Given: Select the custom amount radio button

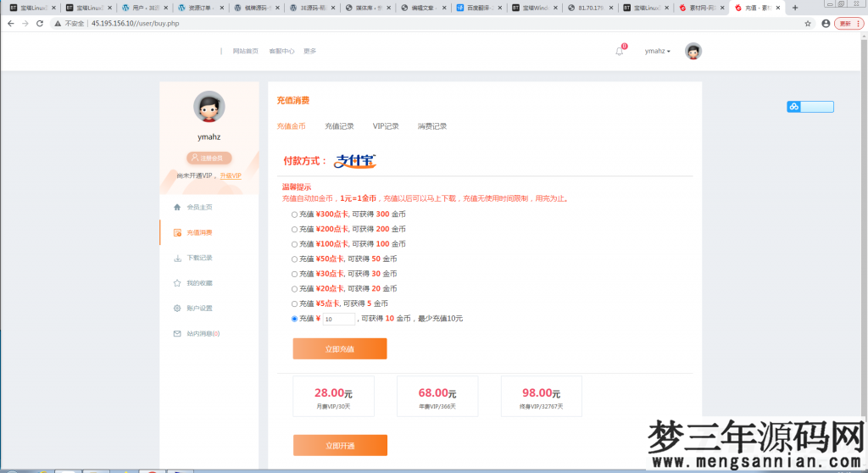Looking at the screenshot, I should click(294, 319).
